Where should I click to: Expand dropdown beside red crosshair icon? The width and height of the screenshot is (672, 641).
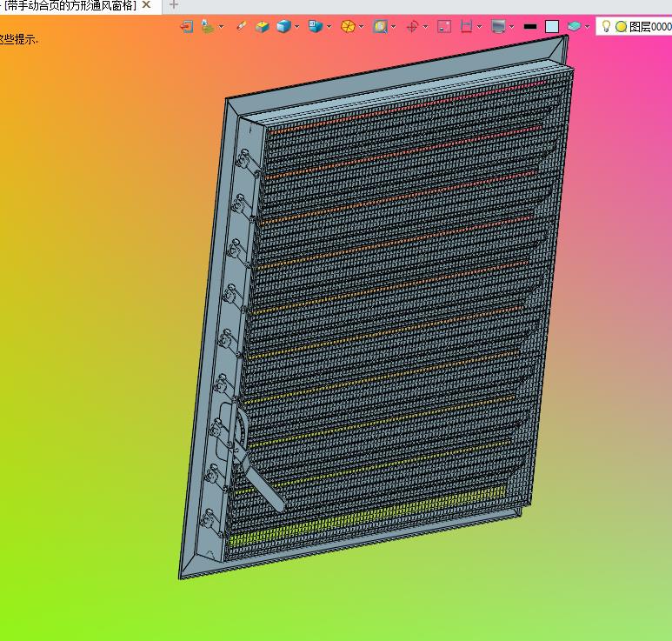point(425,27)
